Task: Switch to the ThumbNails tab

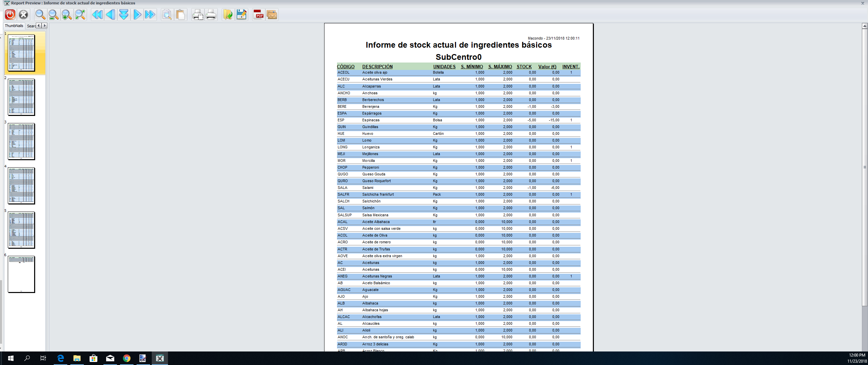Action: [14, 26]
